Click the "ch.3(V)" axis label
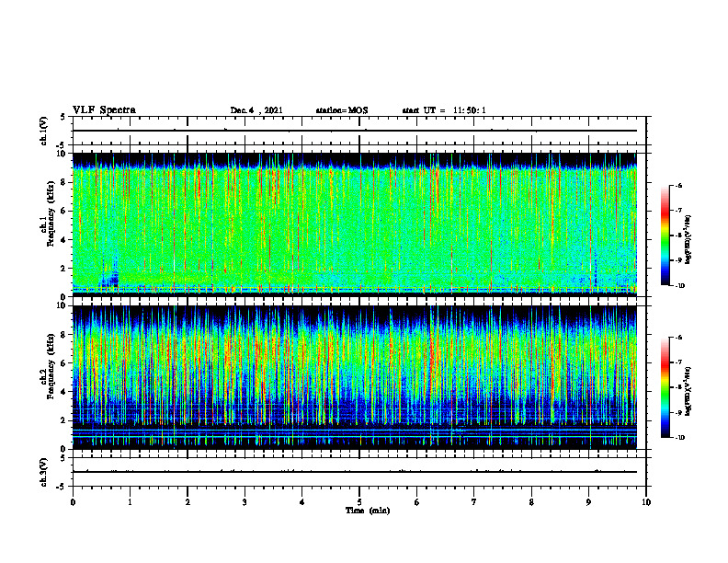 (x=44, y=472)
